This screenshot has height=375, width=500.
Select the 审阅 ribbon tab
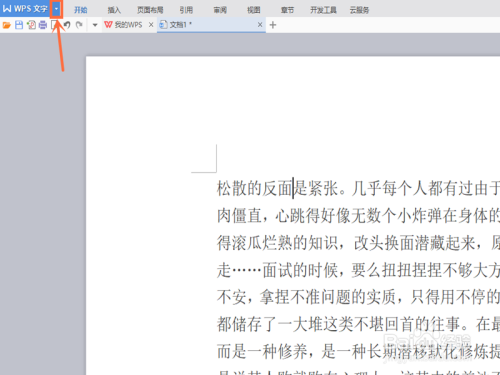[220, 10]
